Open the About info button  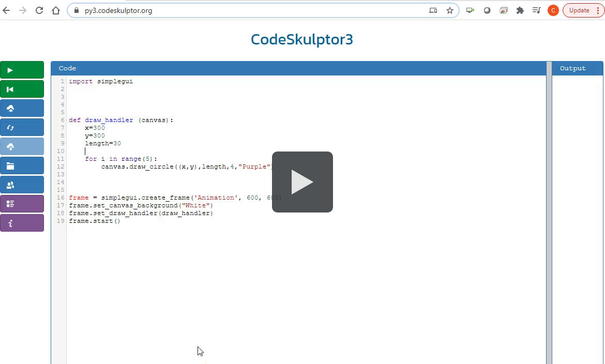click(22, 223)
